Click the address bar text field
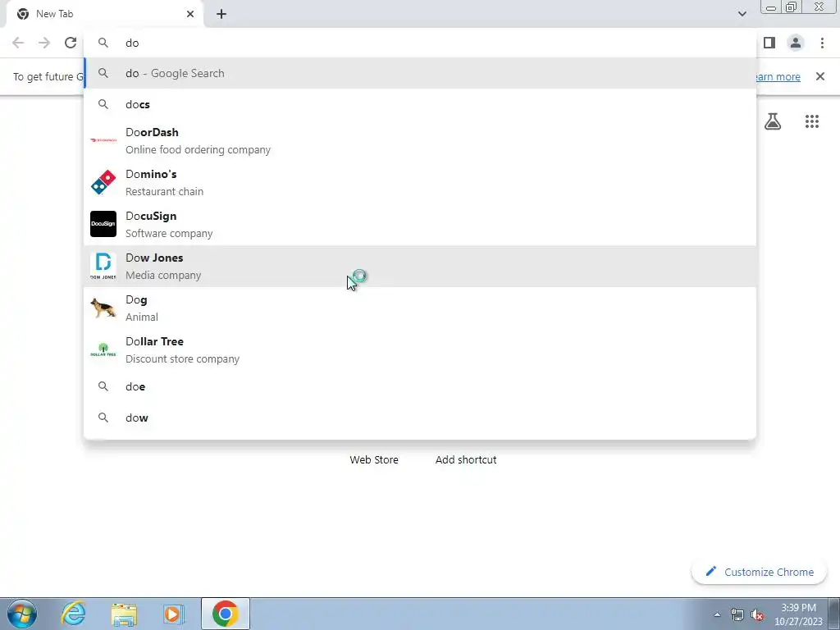 click(420, 43)
